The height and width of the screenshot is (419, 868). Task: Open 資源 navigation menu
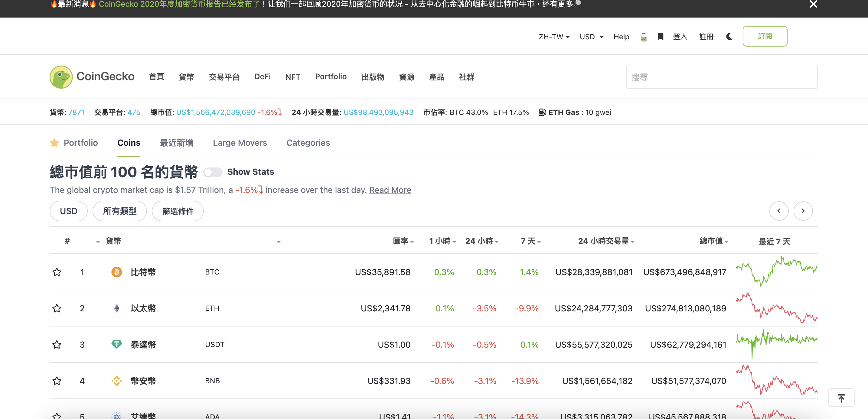click(407, 77)
